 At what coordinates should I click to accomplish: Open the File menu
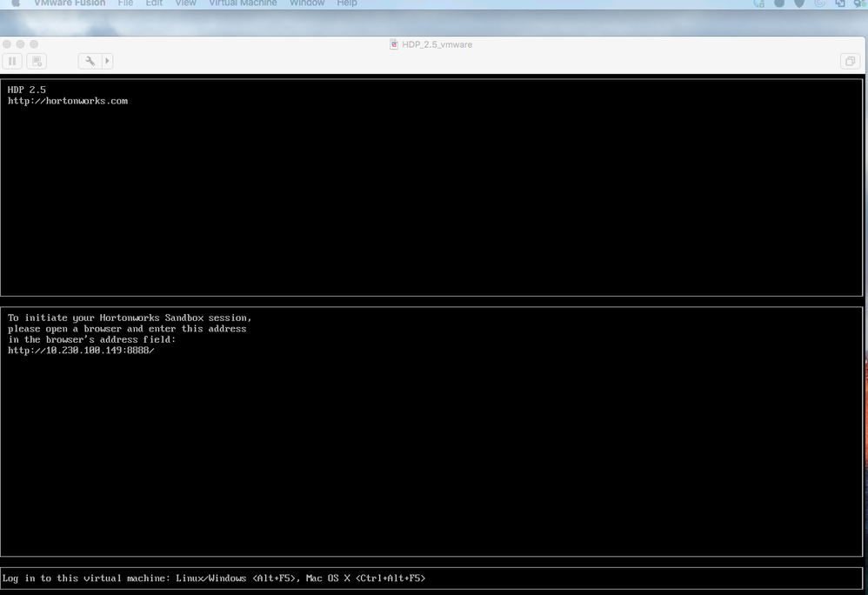click(125, 3)
